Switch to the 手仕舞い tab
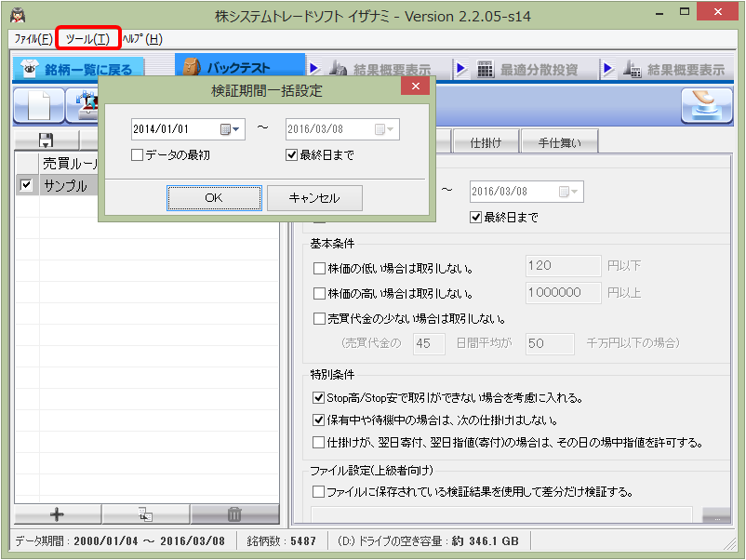This screenshot has width=746, height=560. 560,142
